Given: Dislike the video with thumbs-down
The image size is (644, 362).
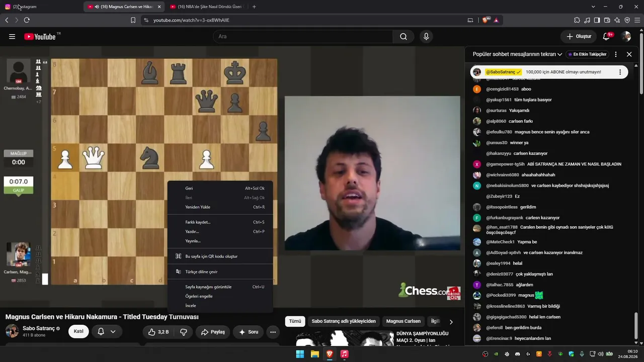Looking at the screenshot, I should [x=184, y=332].
